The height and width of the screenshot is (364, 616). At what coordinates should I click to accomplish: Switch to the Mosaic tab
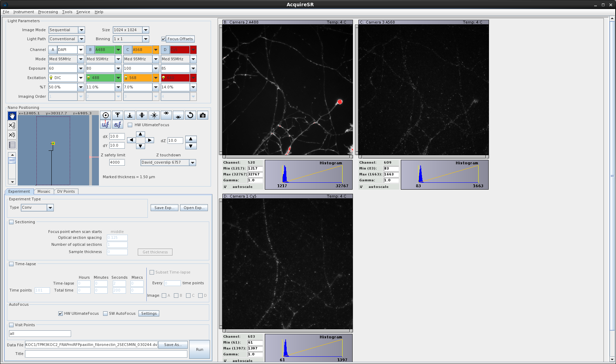coord(44,191)
